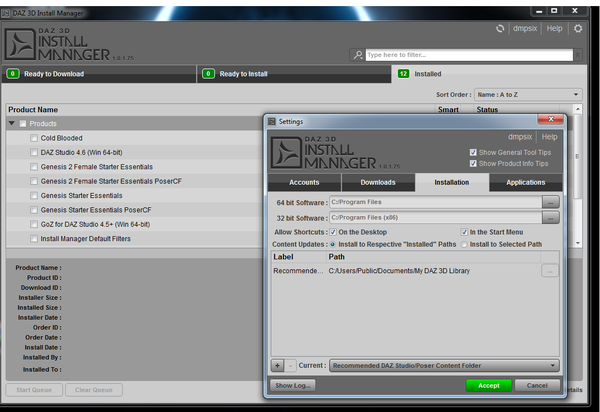Toggle Show General Tool Tips checkbox
This screenshot has height=412, width=600.
[x=473, y=152]
